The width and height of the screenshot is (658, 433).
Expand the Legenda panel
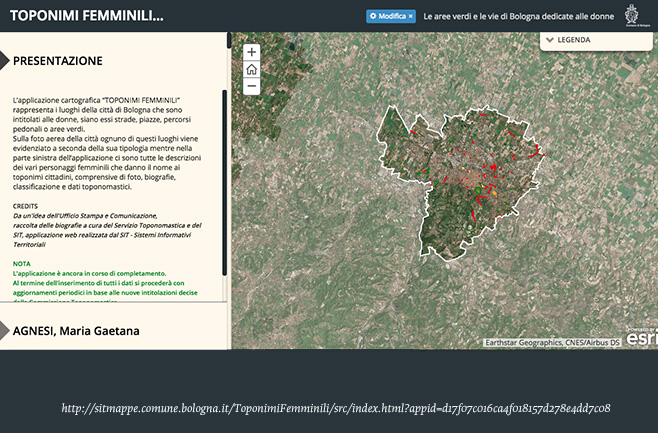pyautogui.click(x=595, y=41)
